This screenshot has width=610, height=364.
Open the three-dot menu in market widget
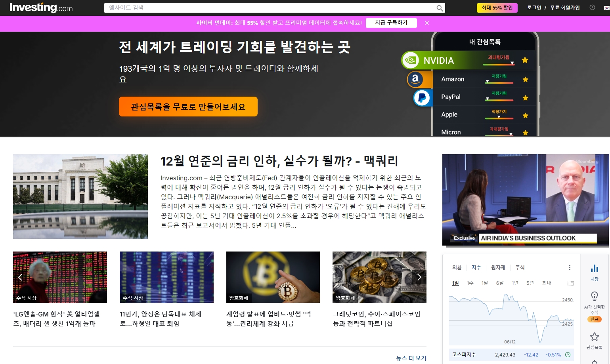coord(570,267)
